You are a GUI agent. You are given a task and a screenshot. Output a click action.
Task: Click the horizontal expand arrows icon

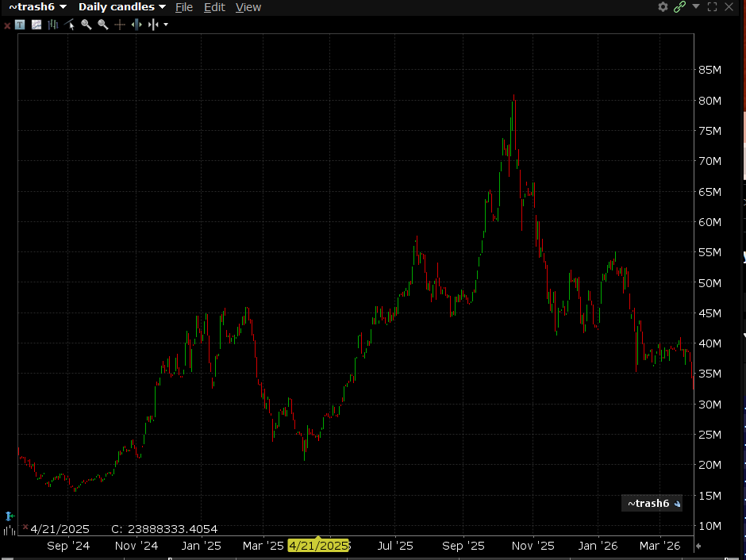pos(136,25)
